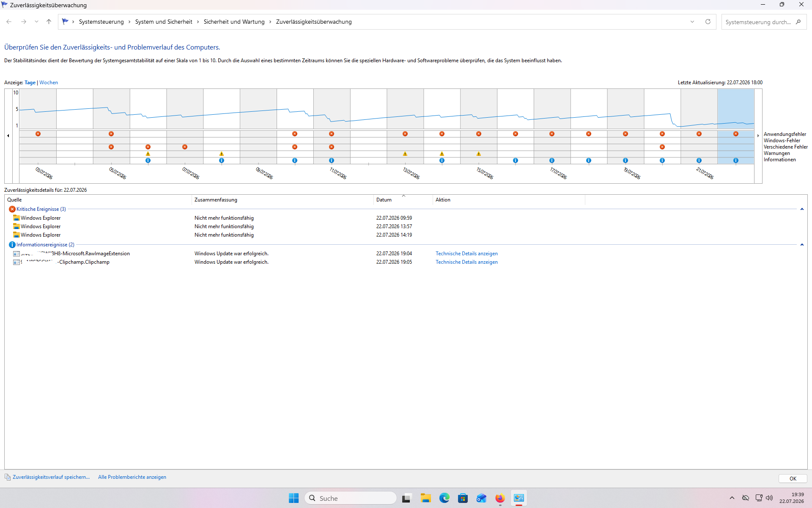Viewport: 812px width, 508px height.
Task: Switch chart view to Wochen
Action: pos(49,83)
